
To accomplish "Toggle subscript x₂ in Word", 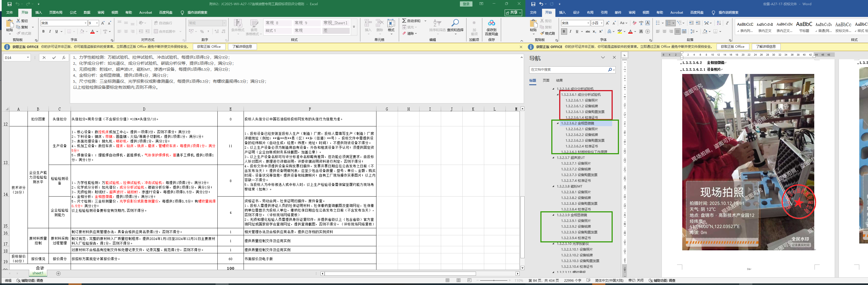I will click(x=594, y=31).
